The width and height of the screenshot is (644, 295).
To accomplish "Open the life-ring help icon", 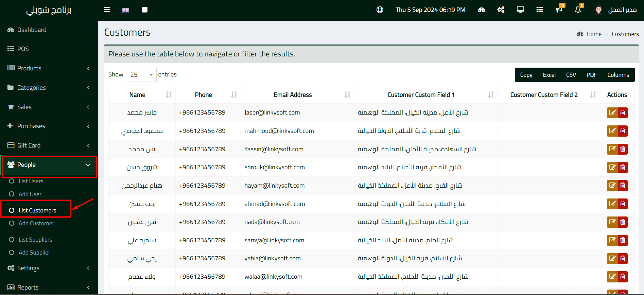I will [380, 10].
